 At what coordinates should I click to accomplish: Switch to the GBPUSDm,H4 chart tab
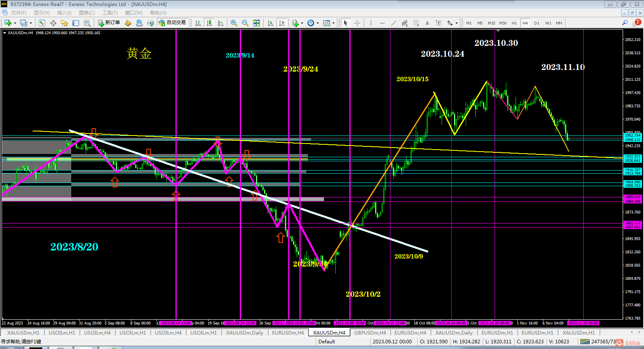(x=370, y=333)
